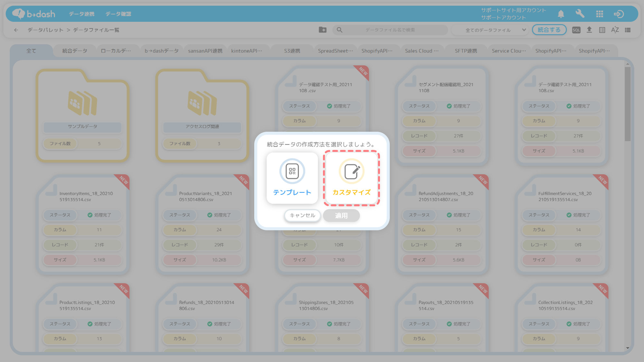The image size is (644, 362).
Task: Open the wrench settings icon
Action: 580,14
